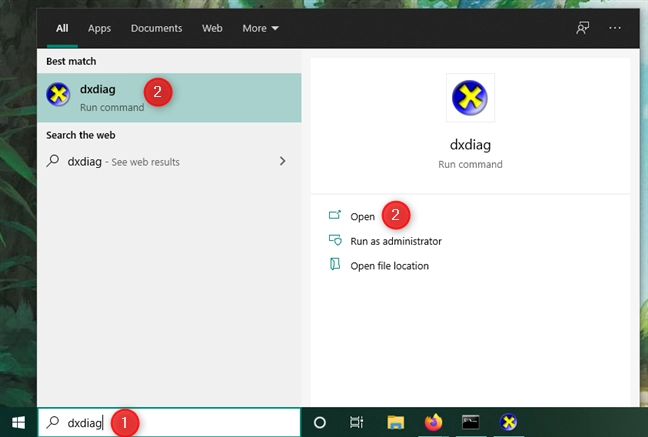Switch to the Apps tab
Image resolution: width=648 pixels, height=437 pixels.
[99, 28]
